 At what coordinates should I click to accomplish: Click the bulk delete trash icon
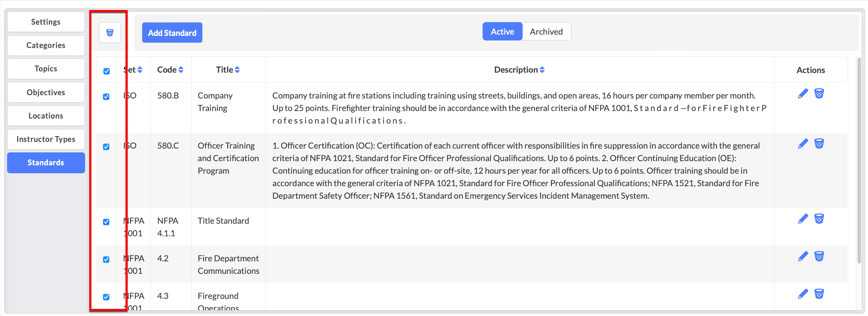tap(110, 33)
